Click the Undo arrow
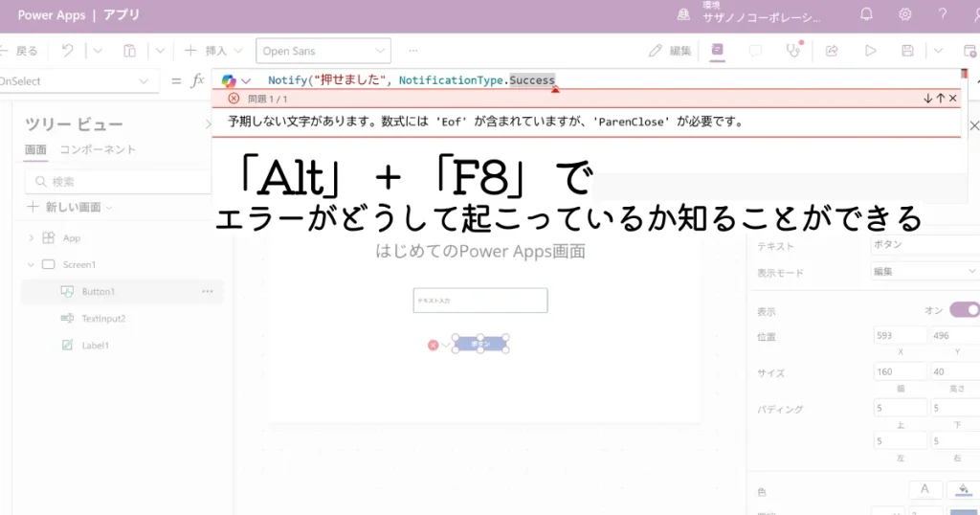The width and height of the screenshot is (980, 515). click(x=68, y=51)
